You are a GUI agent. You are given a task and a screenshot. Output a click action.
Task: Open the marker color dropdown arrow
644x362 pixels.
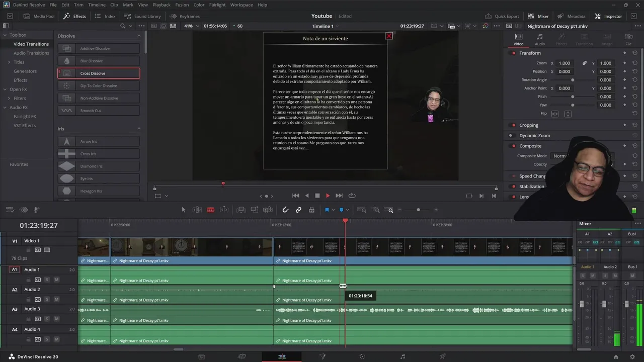[348, 210]
